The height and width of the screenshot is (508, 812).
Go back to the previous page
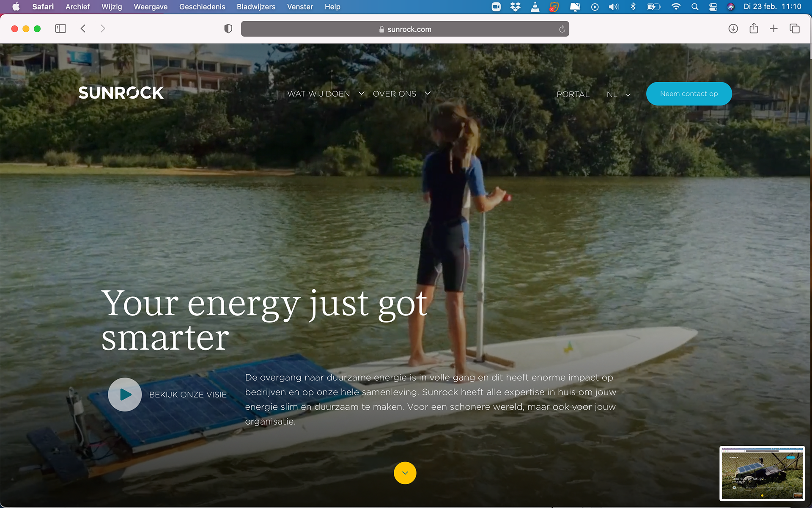point(83,29)
